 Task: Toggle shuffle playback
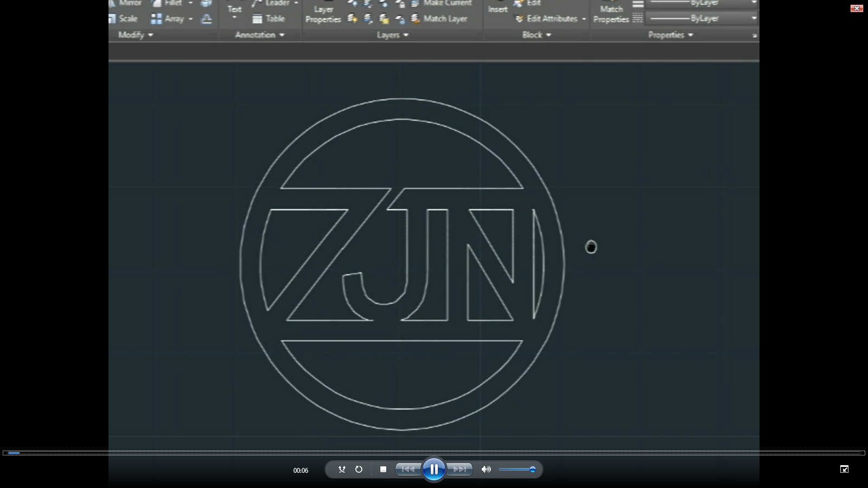[342, 470]
